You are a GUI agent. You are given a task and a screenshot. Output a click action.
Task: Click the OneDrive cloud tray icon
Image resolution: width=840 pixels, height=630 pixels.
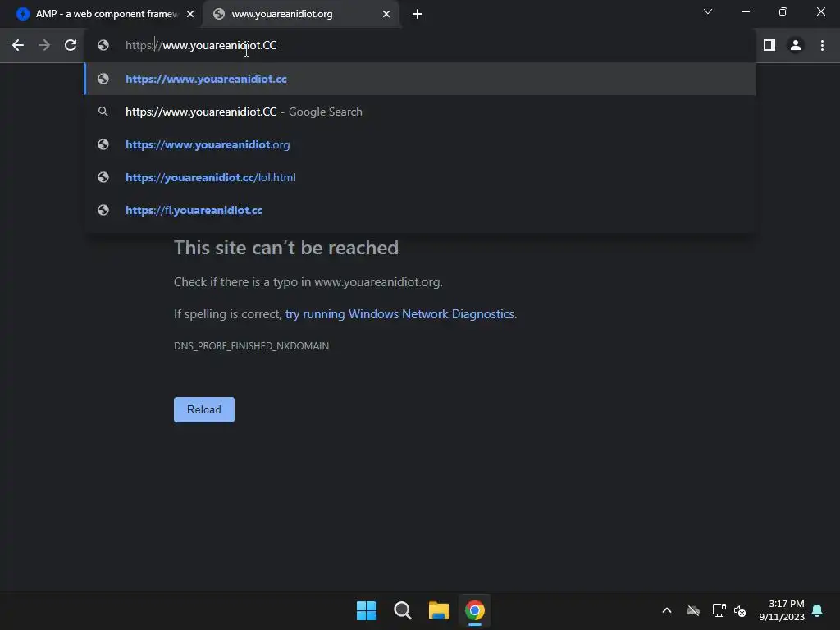[693, 610]
